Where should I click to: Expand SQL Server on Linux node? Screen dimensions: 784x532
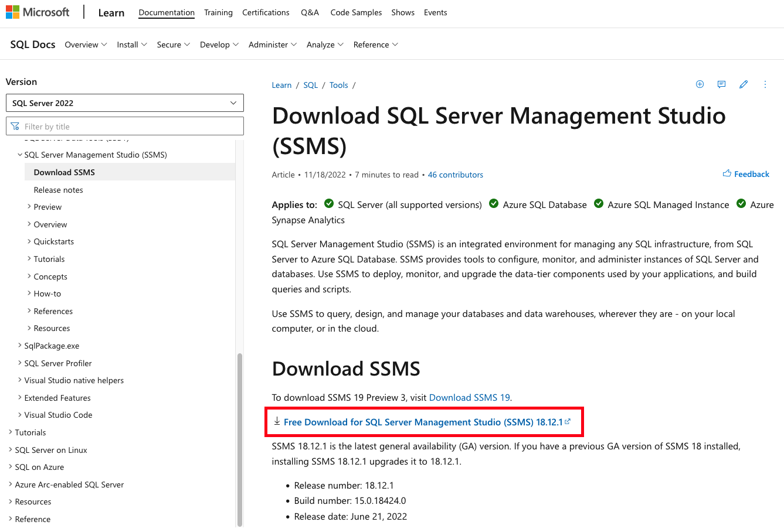click(47, 450)
